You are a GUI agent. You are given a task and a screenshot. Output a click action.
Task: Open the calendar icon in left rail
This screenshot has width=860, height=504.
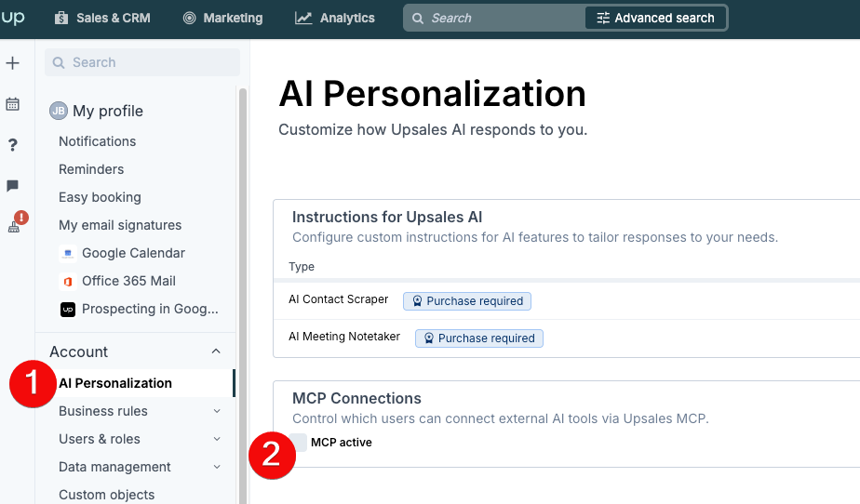pyautogui.click(x=13, y=104)
